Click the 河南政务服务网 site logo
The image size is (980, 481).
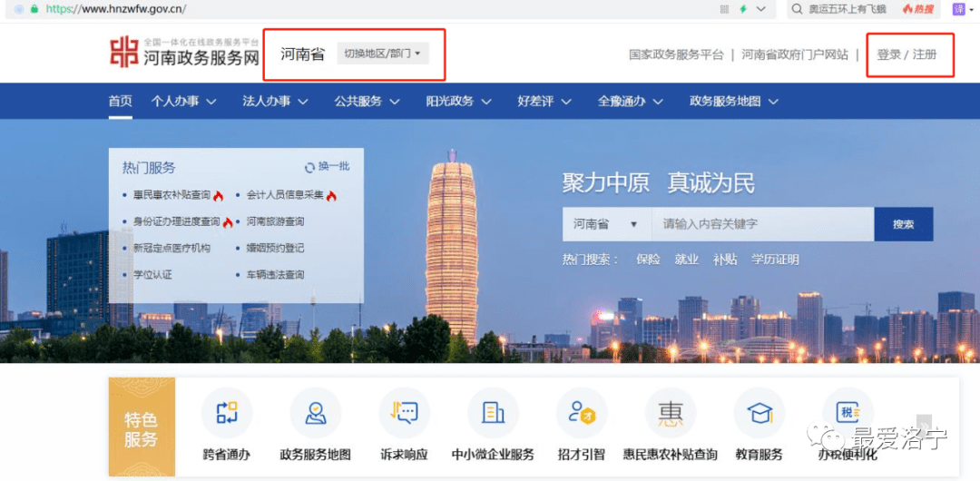point(184,52)
